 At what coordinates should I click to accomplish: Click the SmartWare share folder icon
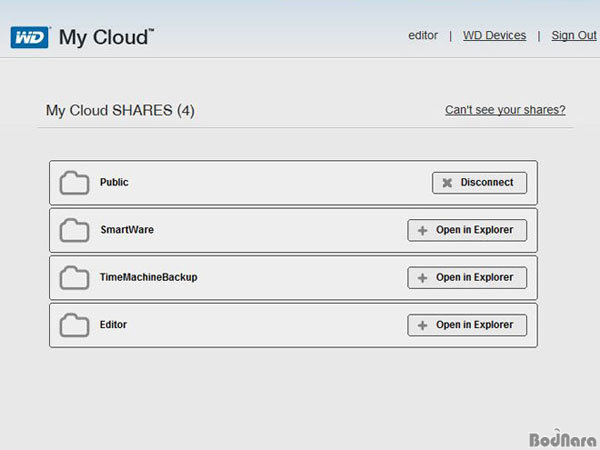[x=74, y=230]
